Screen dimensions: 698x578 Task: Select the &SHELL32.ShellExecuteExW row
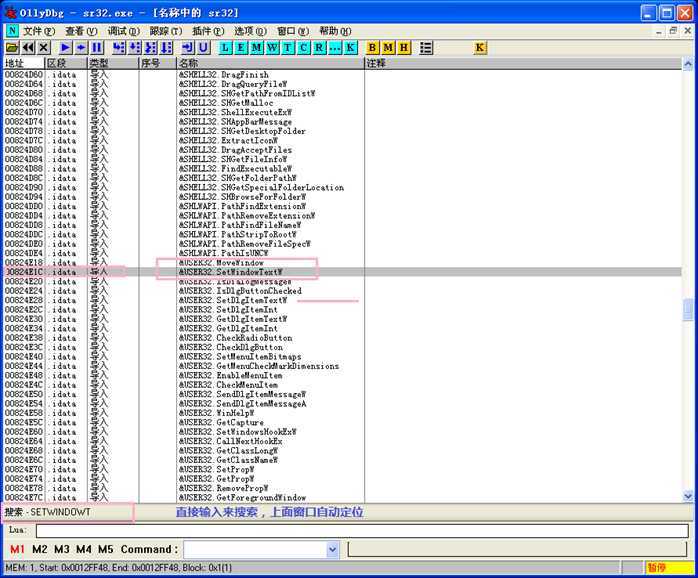pos(343,112)
